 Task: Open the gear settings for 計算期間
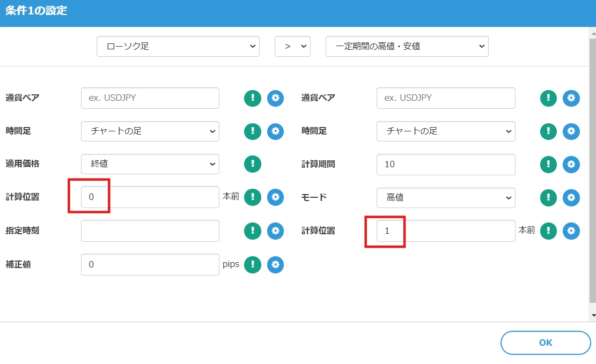(571, 164)
